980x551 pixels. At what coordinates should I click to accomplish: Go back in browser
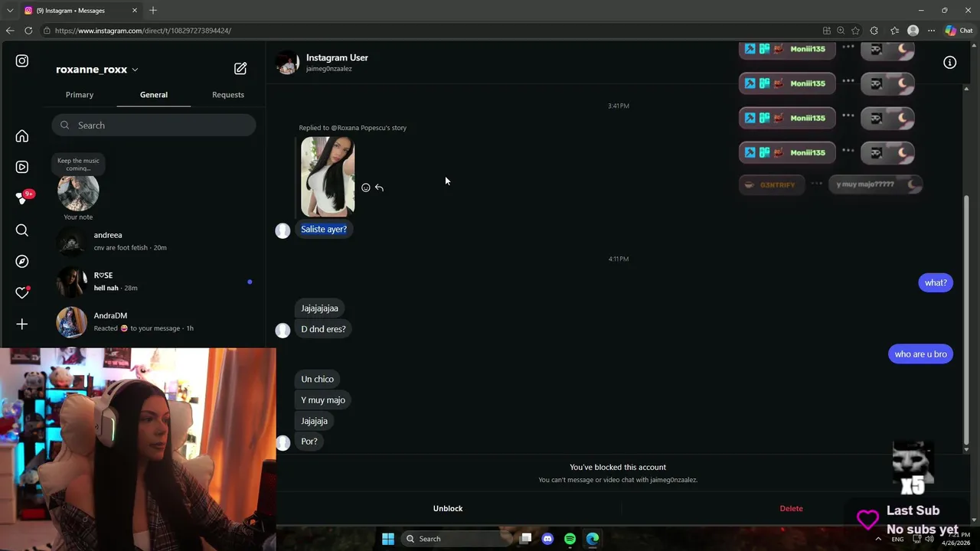10,31
